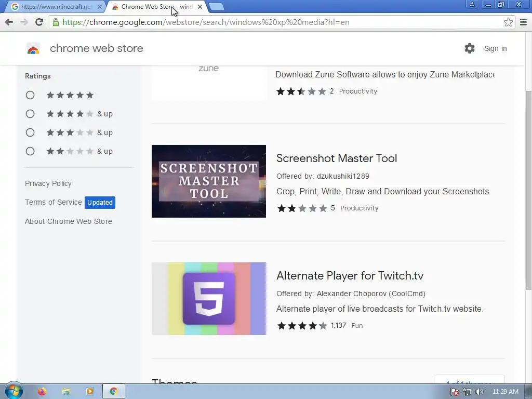Viewport: 532px width, 399px height.
Task: Click the Screenshot Master Tool thumbnail
Action: 209,181
